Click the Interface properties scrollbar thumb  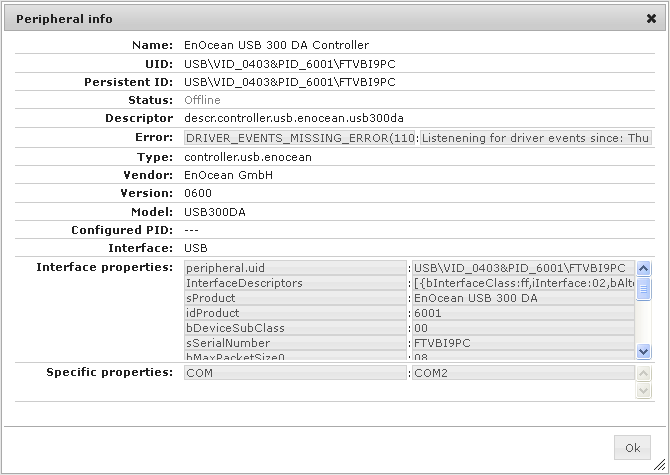tap(644, 289)
